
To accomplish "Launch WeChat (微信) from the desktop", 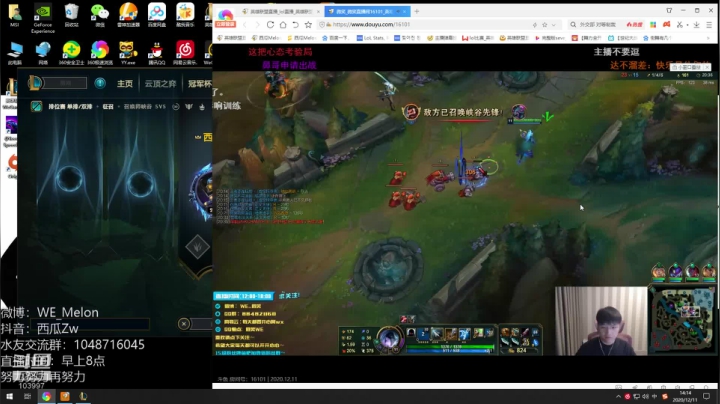I will pos(100,16).
